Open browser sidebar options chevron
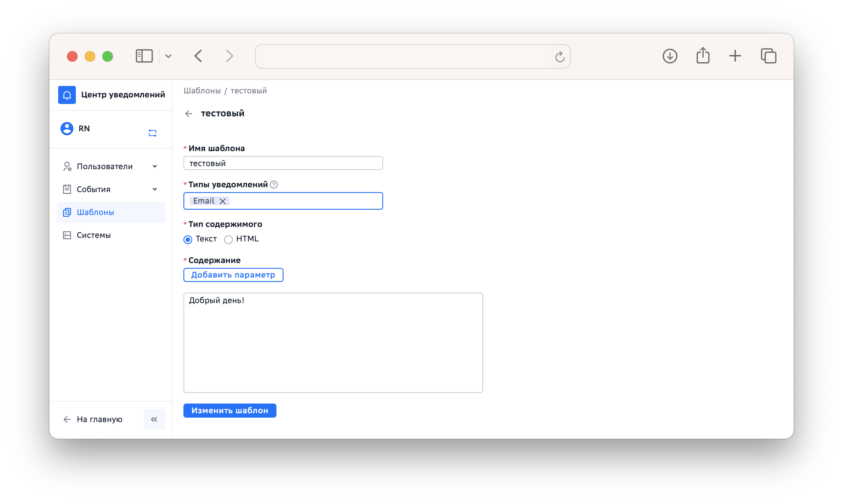843x504 pixels. pos(168,56)
